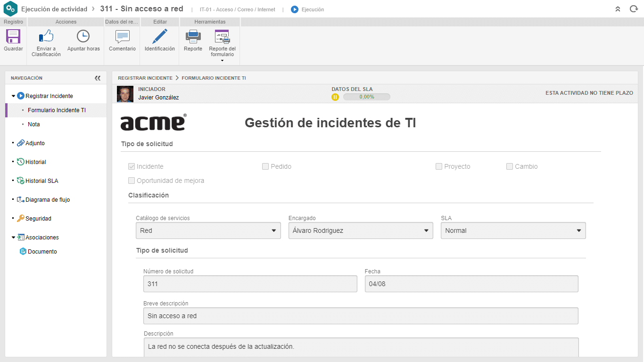
Task: Select Nota in navigation tree
Action: coord(33,124)
